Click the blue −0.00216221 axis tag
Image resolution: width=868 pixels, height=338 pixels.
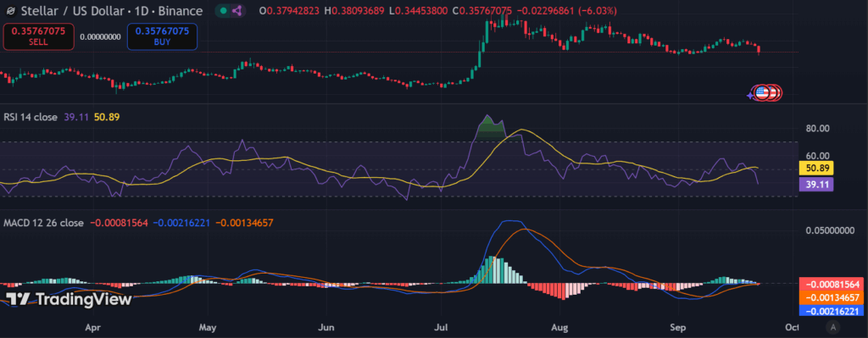(x=832, y=311)
